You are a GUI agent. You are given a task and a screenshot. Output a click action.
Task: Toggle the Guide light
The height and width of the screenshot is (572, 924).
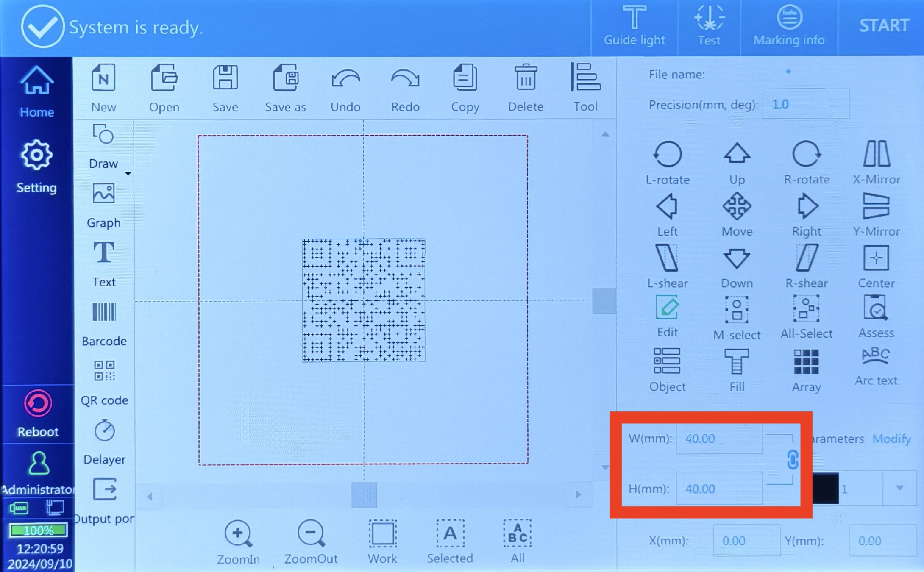point(634,26)
